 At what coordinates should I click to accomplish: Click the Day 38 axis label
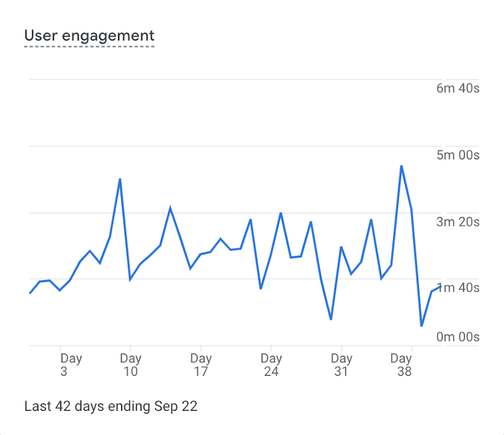point(402,365)
